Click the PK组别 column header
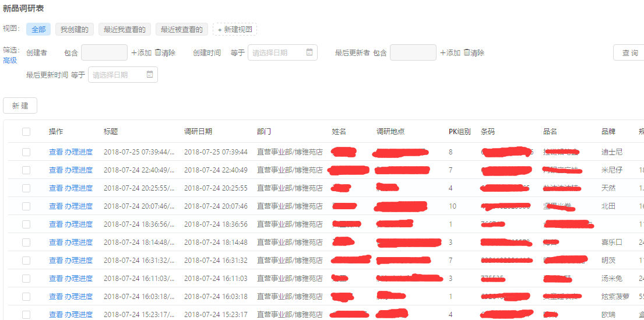Image resolution: width=644 pixels, height=320 pixels. click(460, 132)
